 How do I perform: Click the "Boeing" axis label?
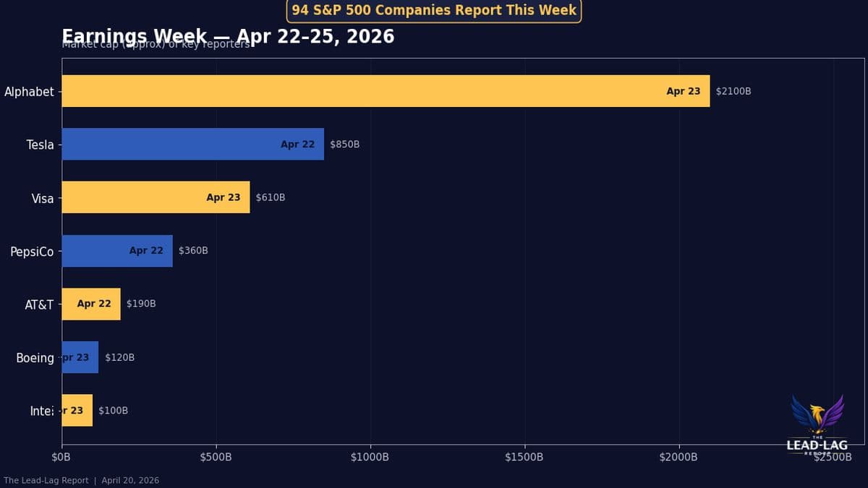tap(35, 357)
